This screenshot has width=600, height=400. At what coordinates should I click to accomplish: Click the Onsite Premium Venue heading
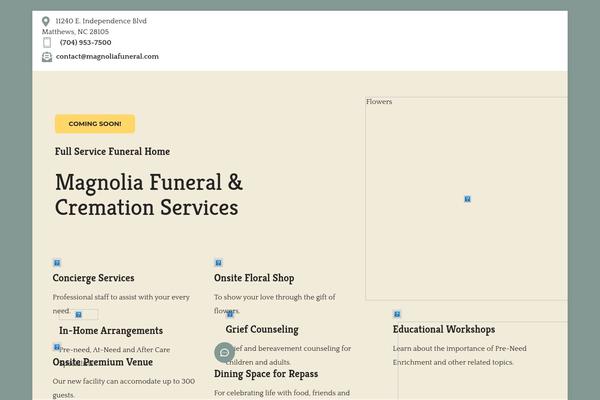(x=103, y=362)
